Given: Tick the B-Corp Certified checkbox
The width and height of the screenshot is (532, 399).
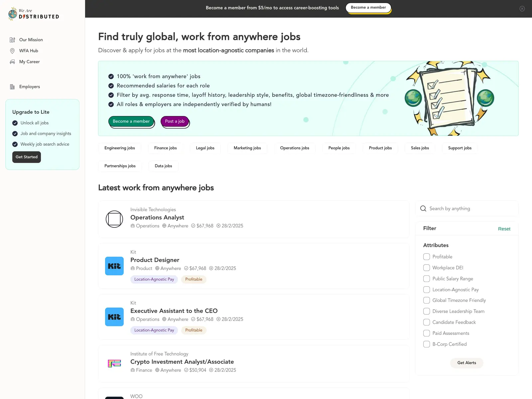Looking at the screenshot, I should point(427,344).
